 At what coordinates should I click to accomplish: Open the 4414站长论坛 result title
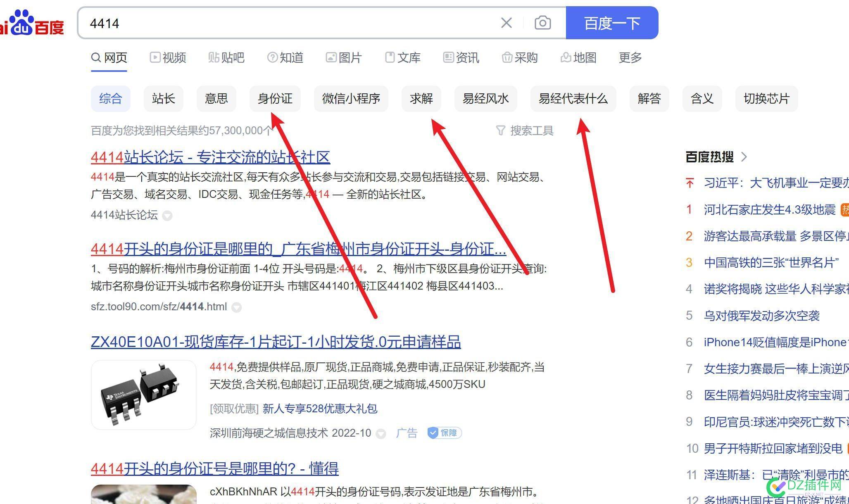click(x=210, y=157)
